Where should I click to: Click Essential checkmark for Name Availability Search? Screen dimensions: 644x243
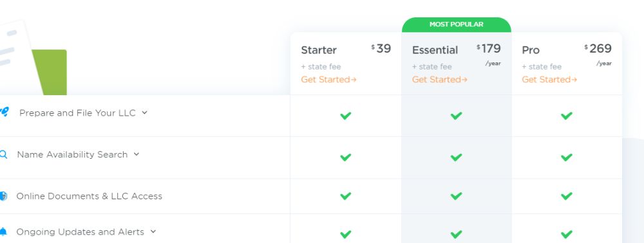456,157
